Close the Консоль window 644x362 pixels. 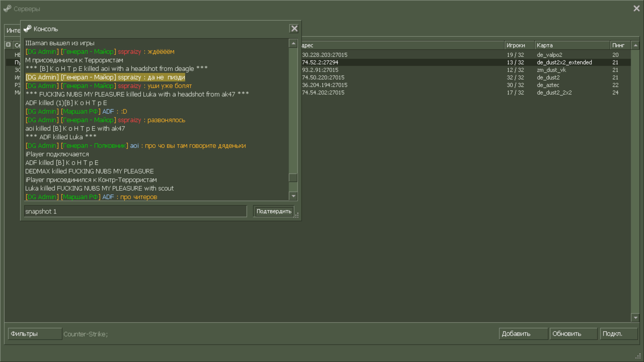(x=294, y=29)
